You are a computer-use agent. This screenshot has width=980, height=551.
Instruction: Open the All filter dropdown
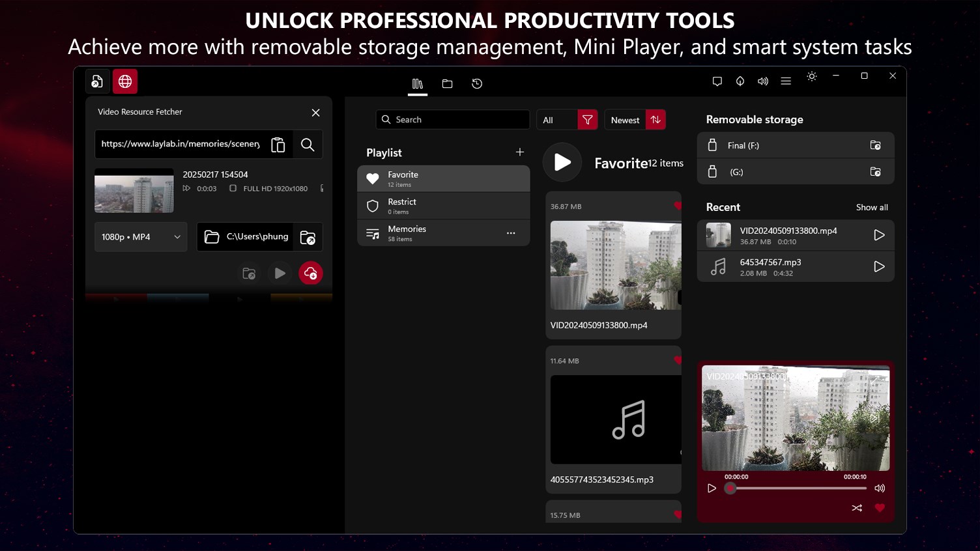point(557,120)
